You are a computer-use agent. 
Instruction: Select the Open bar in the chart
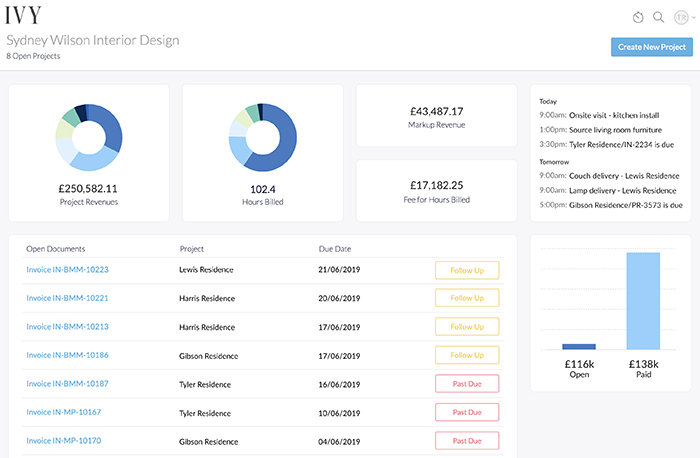coord(579,347)
